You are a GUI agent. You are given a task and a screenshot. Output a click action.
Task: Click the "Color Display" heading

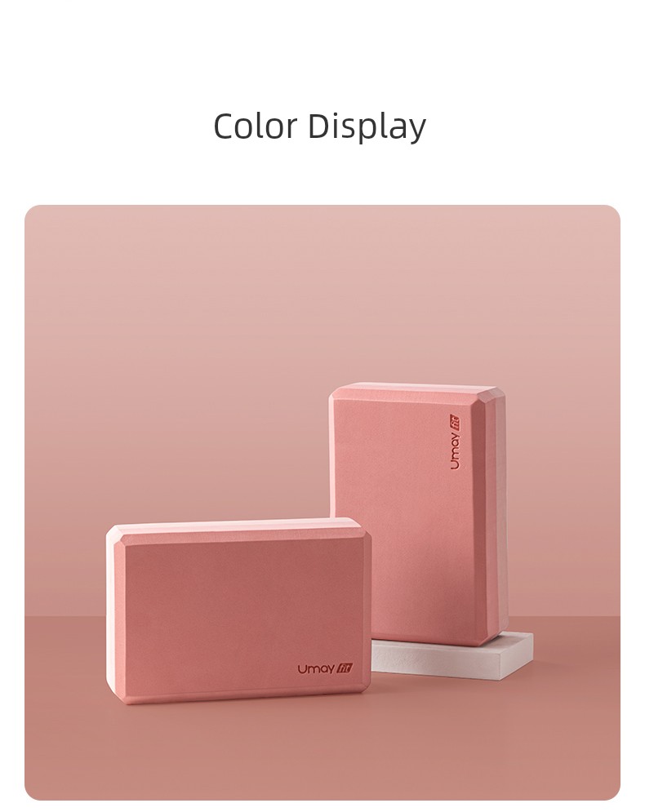[x=320, y=126]
